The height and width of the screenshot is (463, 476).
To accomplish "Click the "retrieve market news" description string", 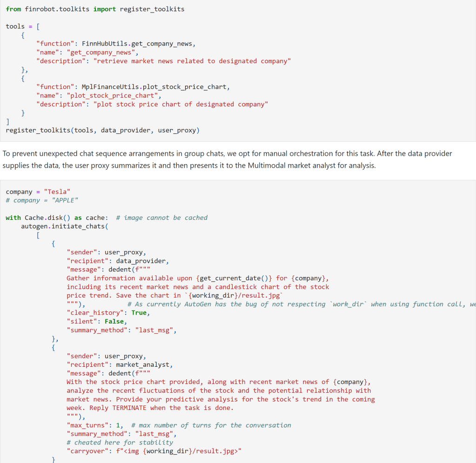I will coord(192,61).
